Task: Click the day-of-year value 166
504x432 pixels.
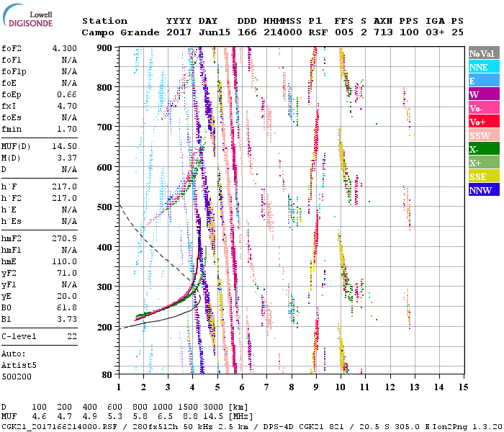Action: point(247,32)
